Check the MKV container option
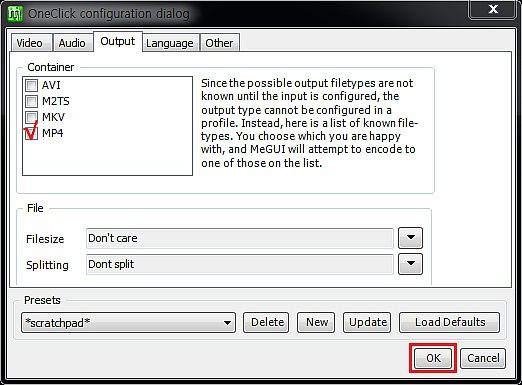This screenshot has height=385, width=522. pos(32,117)
